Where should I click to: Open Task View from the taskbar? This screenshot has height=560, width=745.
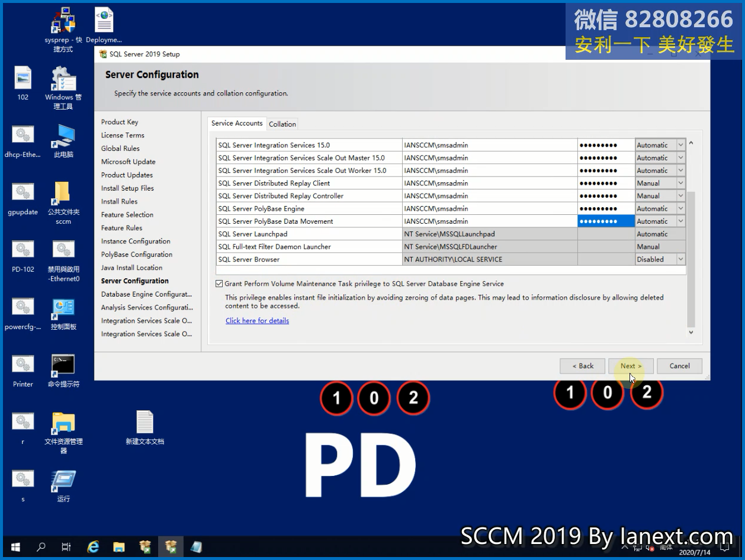click(66, 547)
